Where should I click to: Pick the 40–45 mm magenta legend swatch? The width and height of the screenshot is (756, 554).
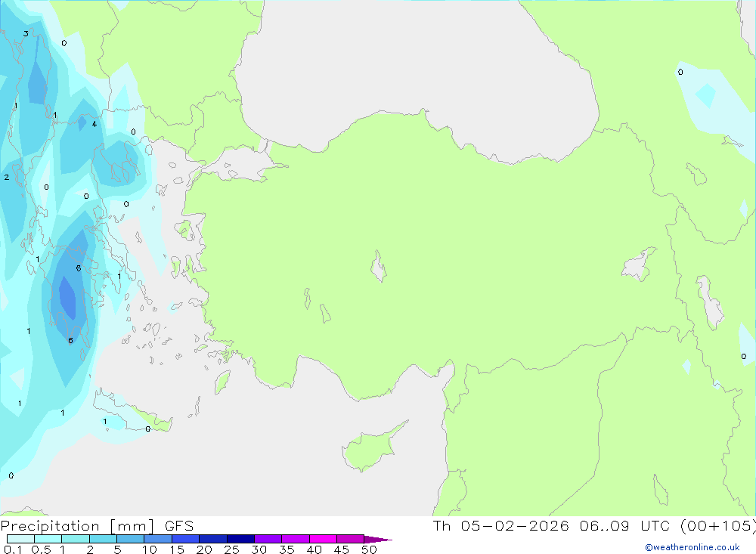(323, 539)
